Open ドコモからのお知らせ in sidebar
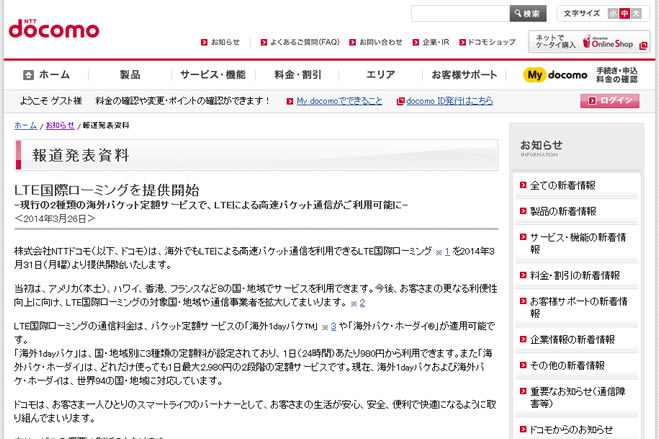The width and height of the screenshot is (659, 439). [x=571, y=429]
